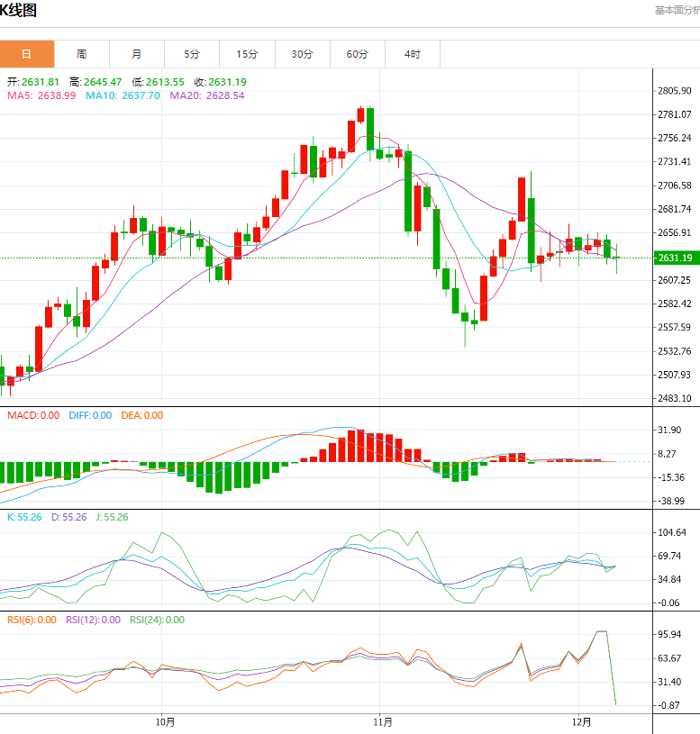The width and height of the screenshot is (700, 734).
Task: Choose the 15分 timeframe tab
Action: (x=247, y=54)
